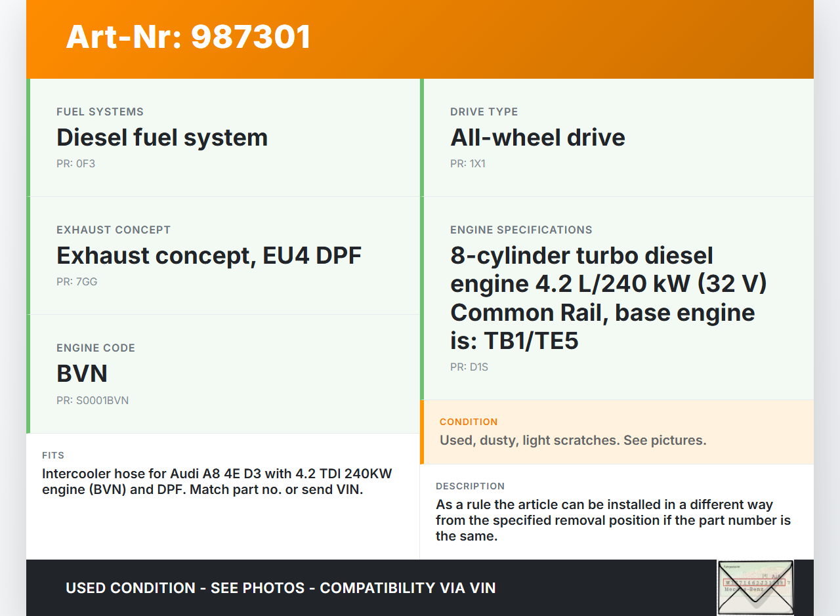Click the orange CONDITION label
Screen dimensions: 840x616
click(x=469, y=422)
